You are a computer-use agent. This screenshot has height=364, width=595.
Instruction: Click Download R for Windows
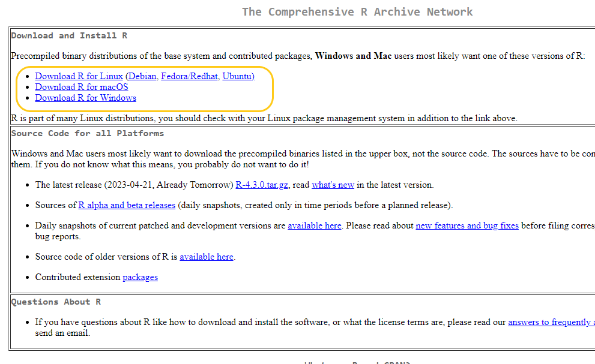[85, 98]
